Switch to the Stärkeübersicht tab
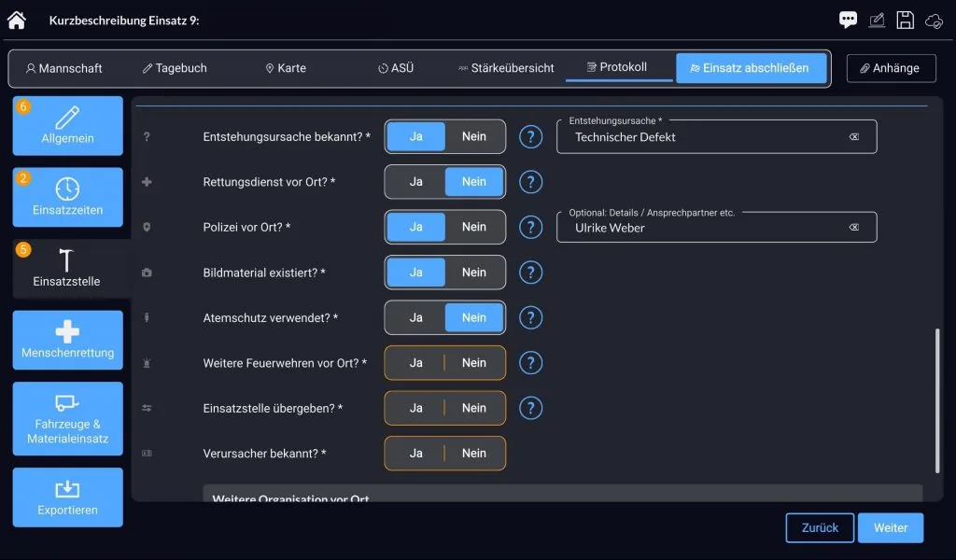956x560 pixels. point(507,68)
